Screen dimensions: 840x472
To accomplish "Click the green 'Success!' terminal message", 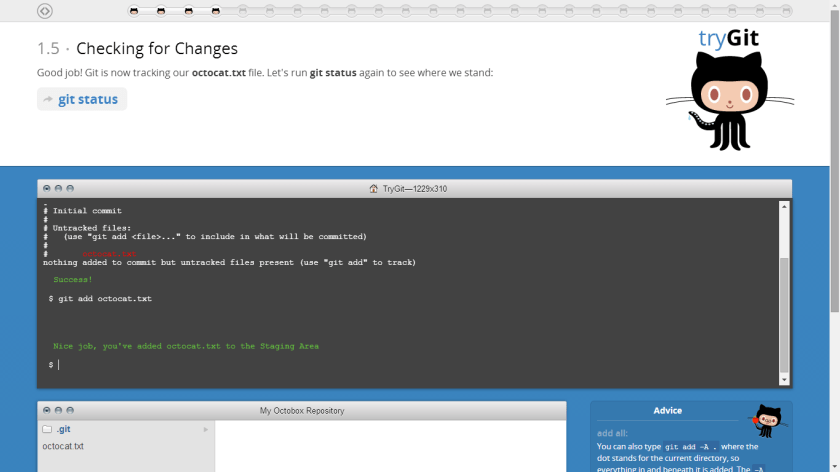I will click(73, 280).
